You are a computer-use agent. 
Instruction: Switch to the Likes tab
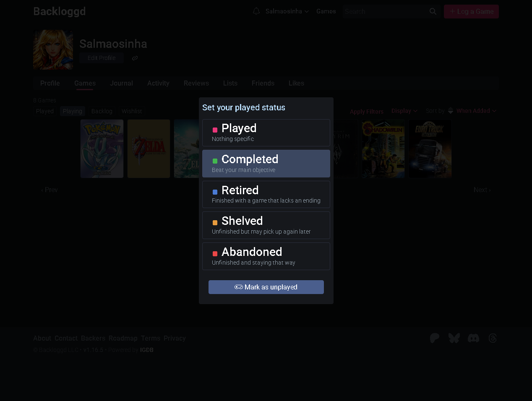pos(296,83)
